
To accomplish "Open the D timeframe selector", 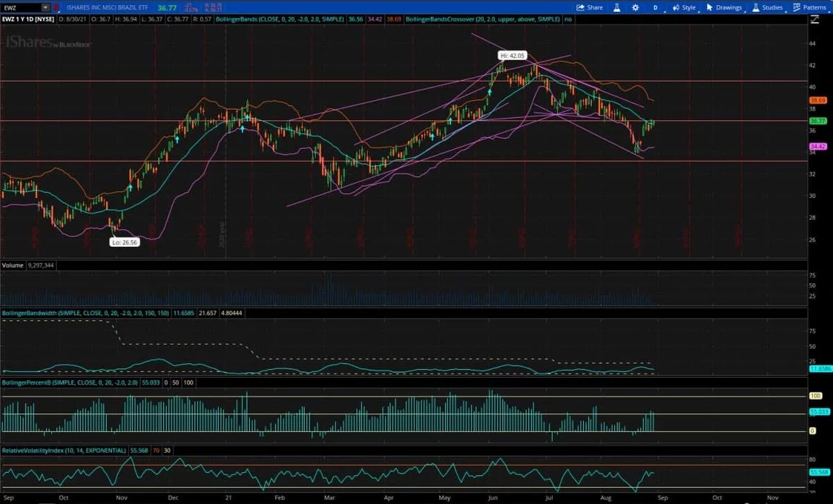I will coord(655,8).
